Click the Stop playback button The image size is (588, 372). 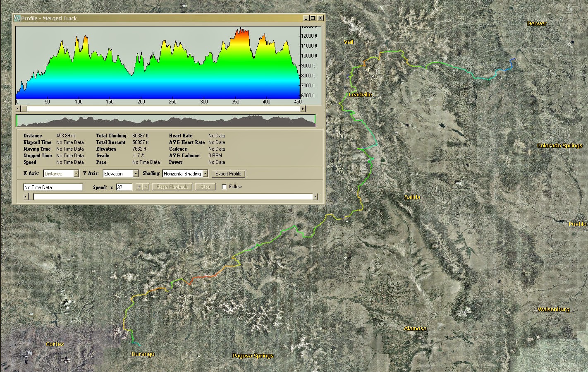click(x=205, y=187)
